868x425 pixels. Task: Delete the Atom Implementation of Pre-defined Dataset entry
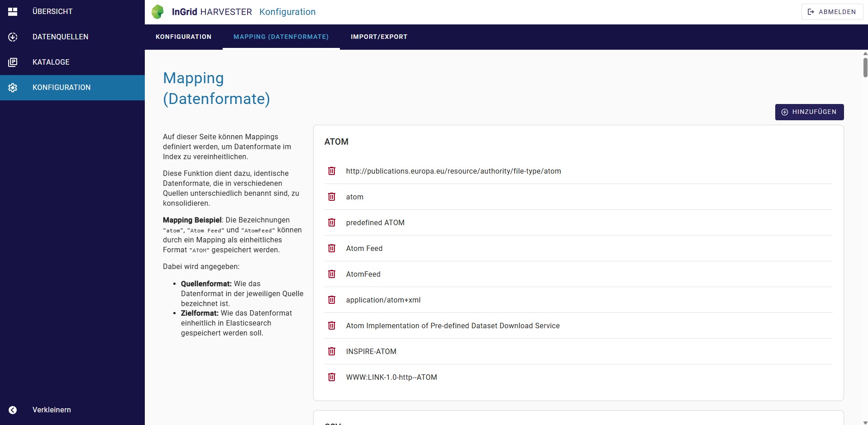click(332, 326)
